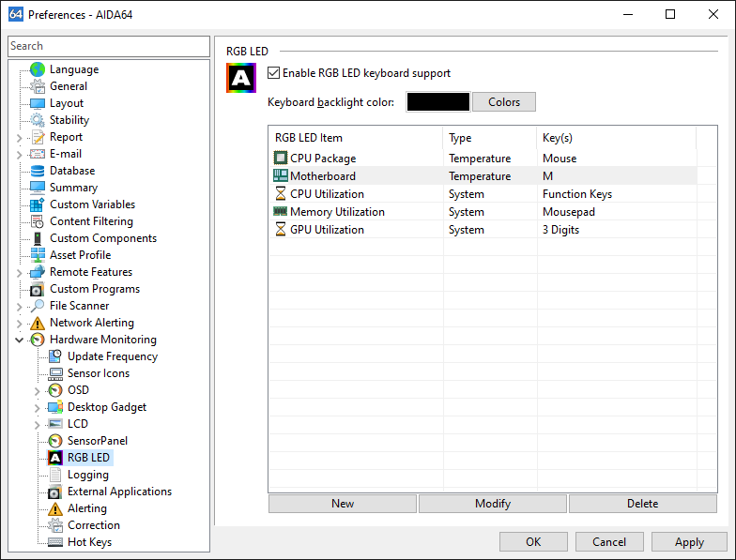
Task: Click the Content Filtering icon
Action: click(38, 221)
